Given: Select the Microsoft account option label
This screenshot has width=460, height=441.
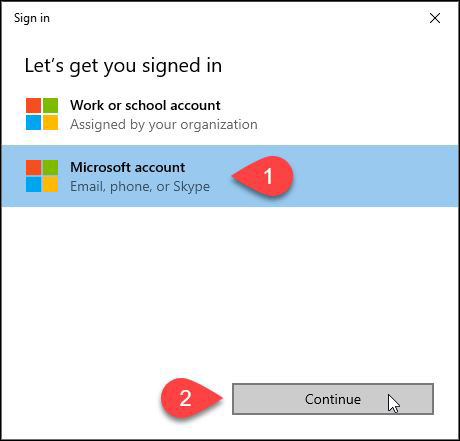Looking at the screenshot, I should tap(128, 167).
